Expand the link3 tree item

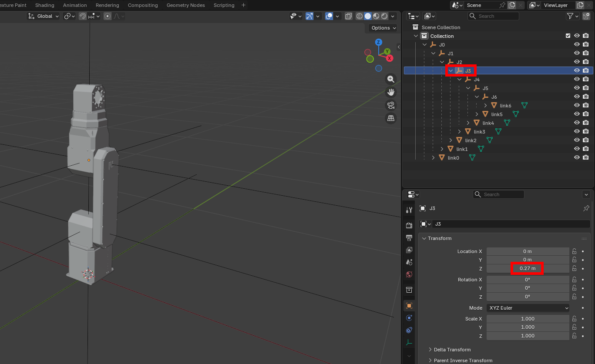pyautogui.click(x=459, y=131)
